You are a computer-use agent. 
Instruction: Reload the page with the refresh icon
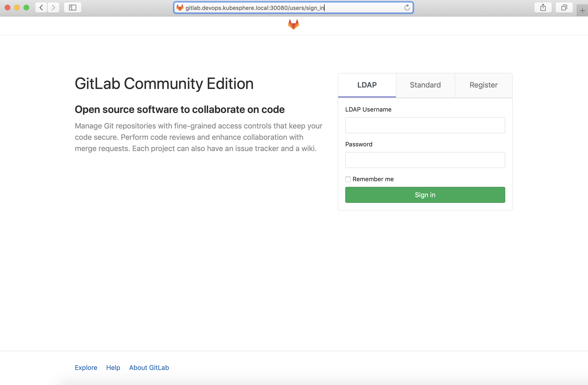[x=407, y=8]
